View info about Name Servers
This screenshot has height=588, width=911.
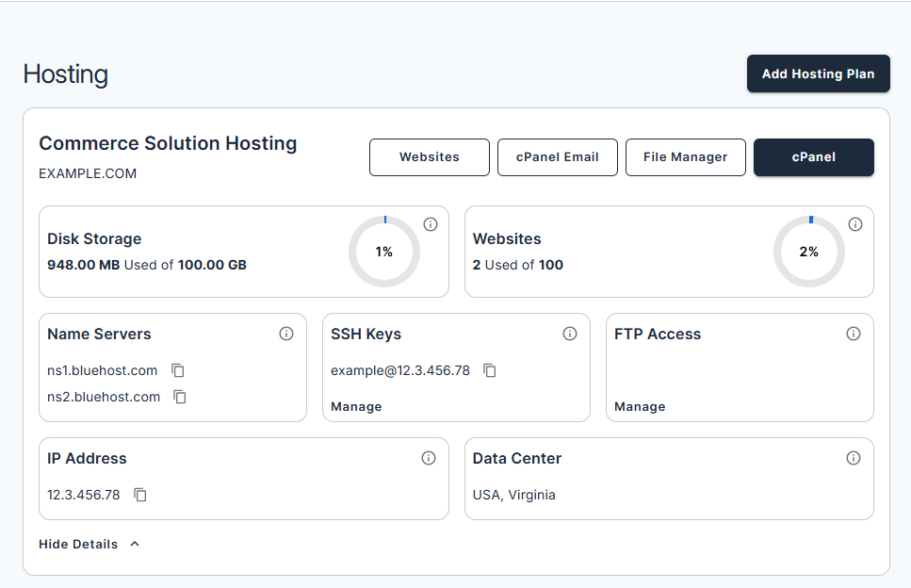click(286, 334)
